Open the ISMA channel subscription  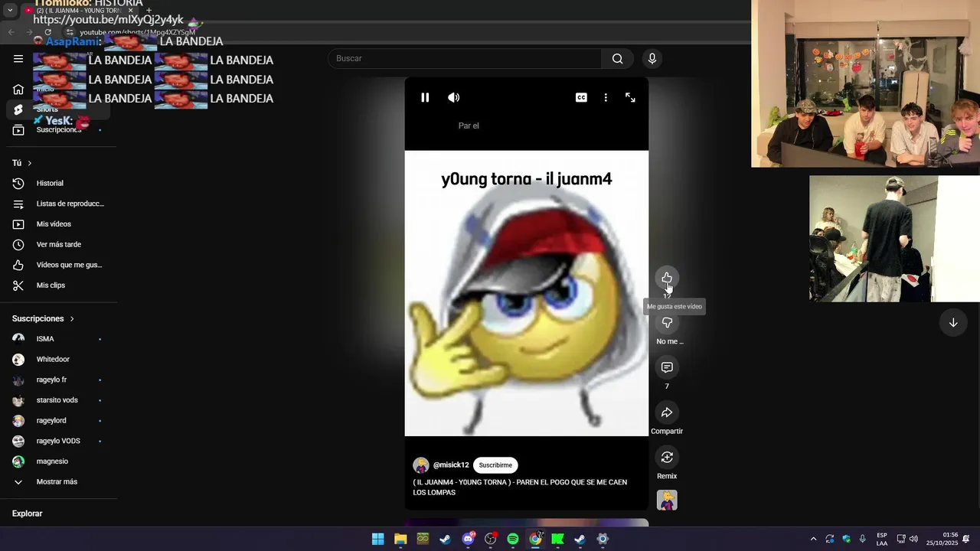pyautogui.click(x=58, y=339)
